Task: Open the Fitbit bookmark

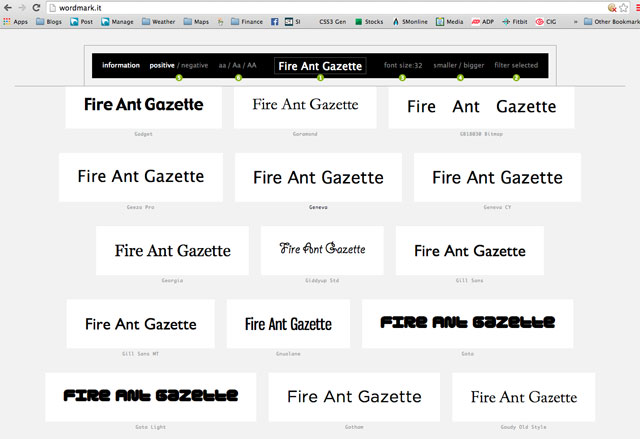Action: pos(515,22)
